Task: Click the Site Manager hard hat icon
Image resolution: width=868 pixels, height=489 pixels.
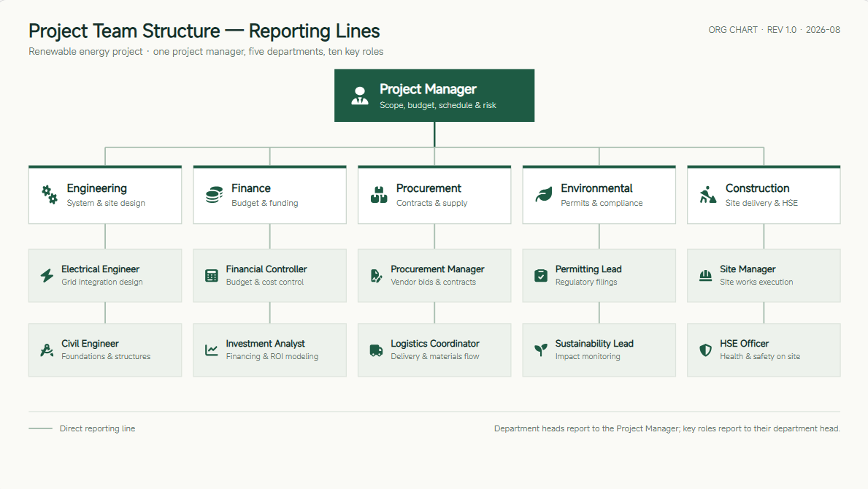Action: 705,275
